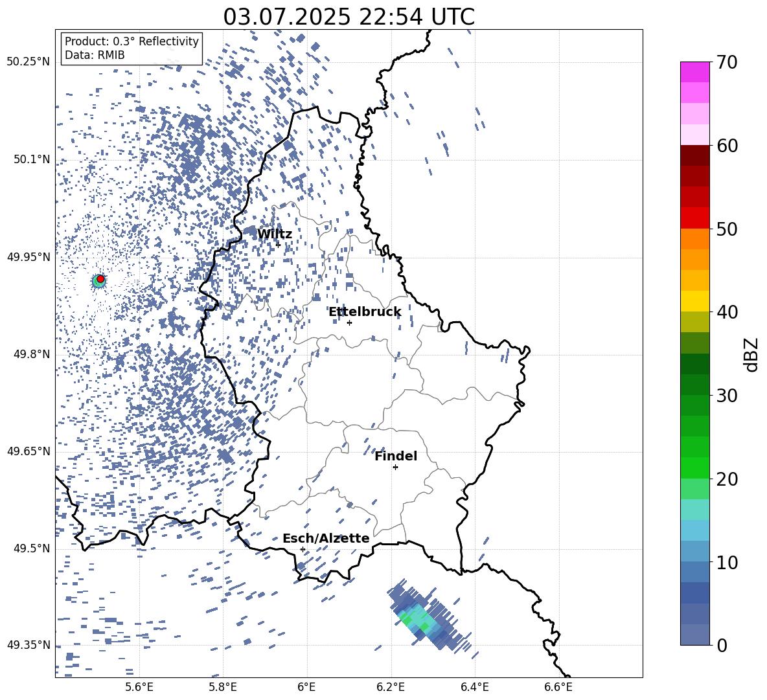Click the Esch/Alzette station cross marker
This screenshot has height=700, width=767.
[x=303, y=549]
